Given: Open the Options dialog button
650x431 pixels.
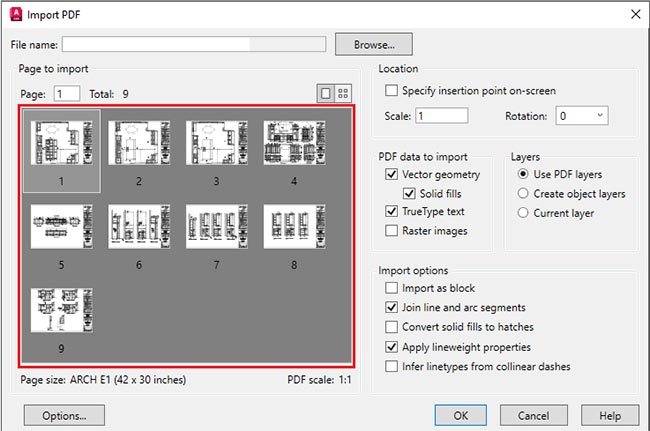Looking at the screenshot, I should [x=66, y=414].
